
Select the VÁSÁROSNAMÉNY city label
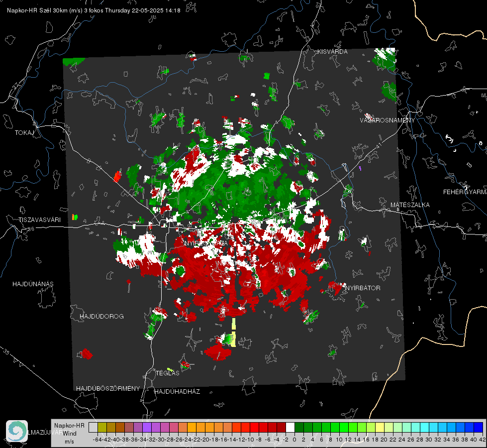pos(388,120)
